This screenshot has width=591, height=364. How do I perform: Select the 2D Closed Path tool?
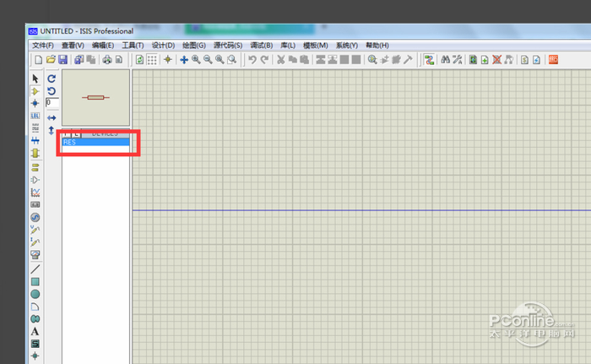[x=35, y=318]
